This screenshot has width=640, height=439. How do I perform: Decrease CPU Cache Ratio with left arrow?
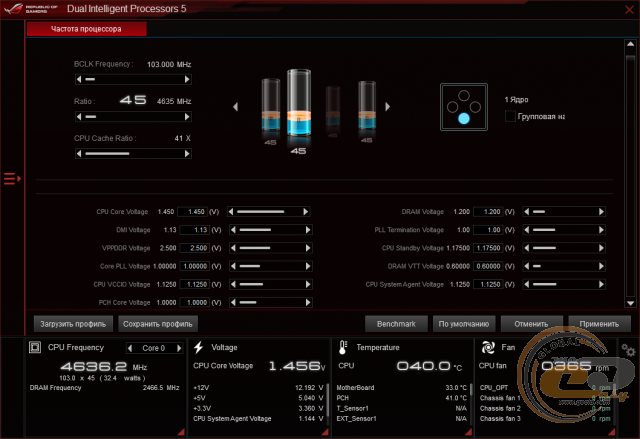point(79,153)
